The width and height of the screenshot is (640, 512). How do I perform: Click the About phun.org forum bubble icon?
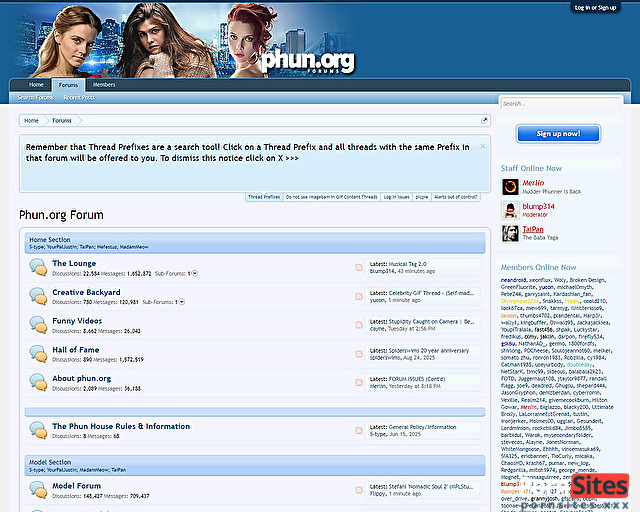click(38, 383)
